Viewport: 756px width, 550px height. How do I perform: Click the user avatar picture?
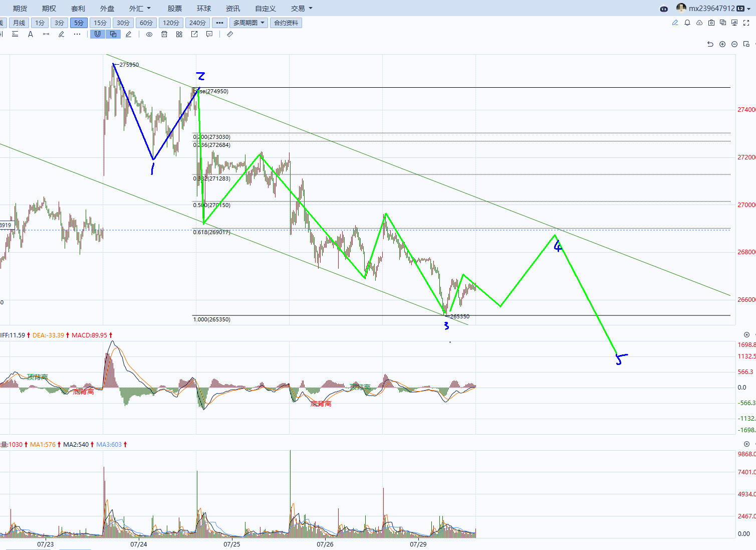point(681,8)
